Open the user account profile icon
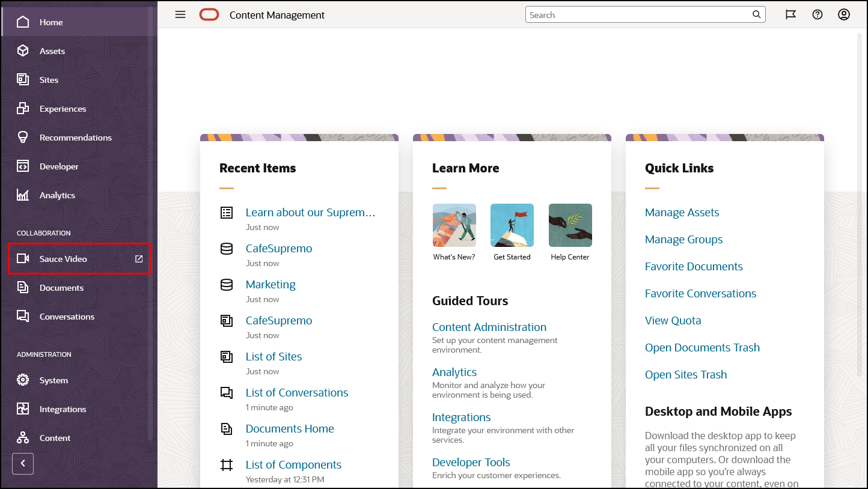The image size is (868, 489). pos(843,14)
